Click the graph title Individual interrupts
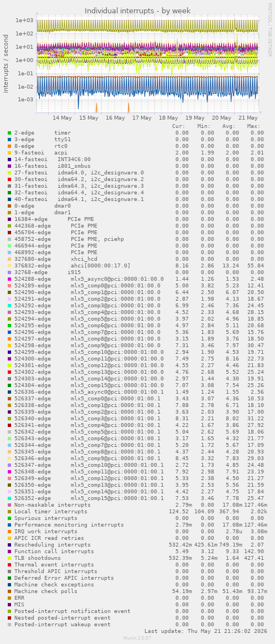The image size is (275, 644). pos(137,11)
